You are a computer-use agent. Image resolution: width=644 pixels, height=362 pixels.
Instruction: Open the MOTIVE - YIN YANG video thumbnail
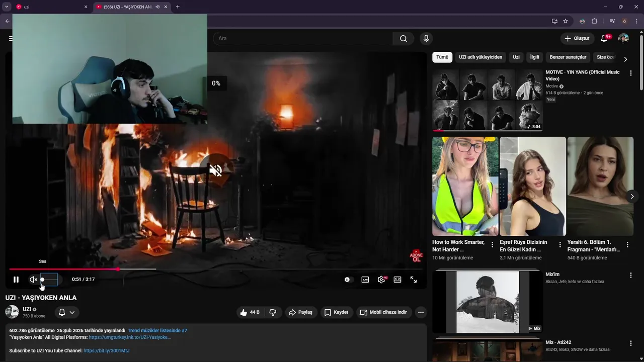coord(487,100)
